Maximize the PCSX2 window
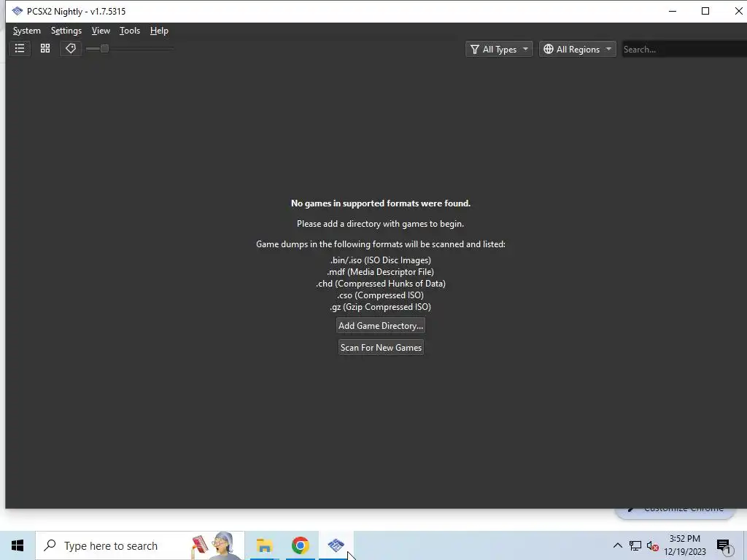 [x=705, y=11]
